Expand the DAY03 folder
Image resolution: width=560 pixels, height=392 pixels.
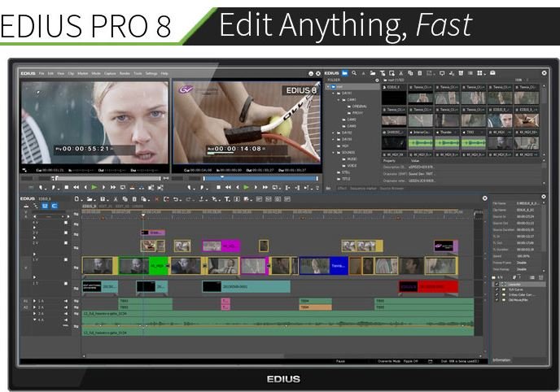point(334,139)
